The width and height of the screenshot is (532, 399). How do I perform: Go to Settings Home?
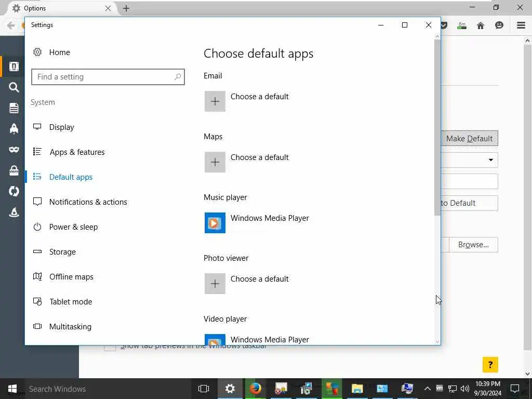(51, 52)
